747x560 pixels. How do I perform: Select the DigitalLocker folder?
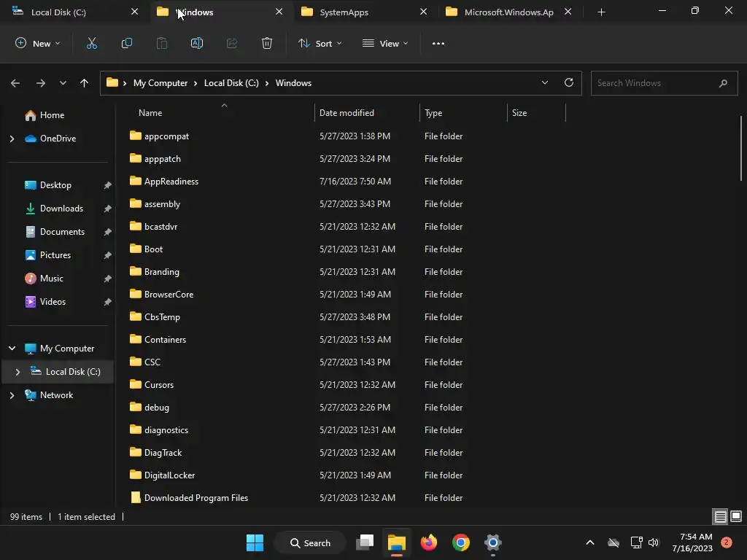tap(169, 475)
